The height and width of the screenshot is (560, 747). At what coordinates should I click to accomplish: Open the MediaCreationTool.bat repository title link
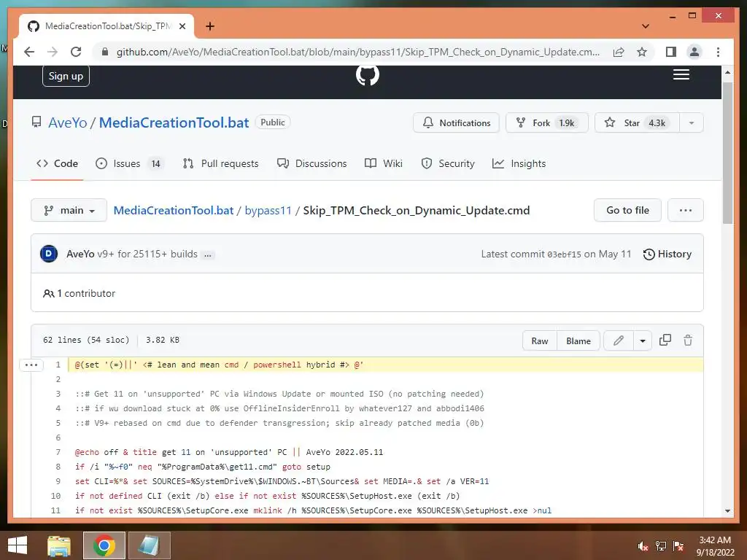[174, 122]
